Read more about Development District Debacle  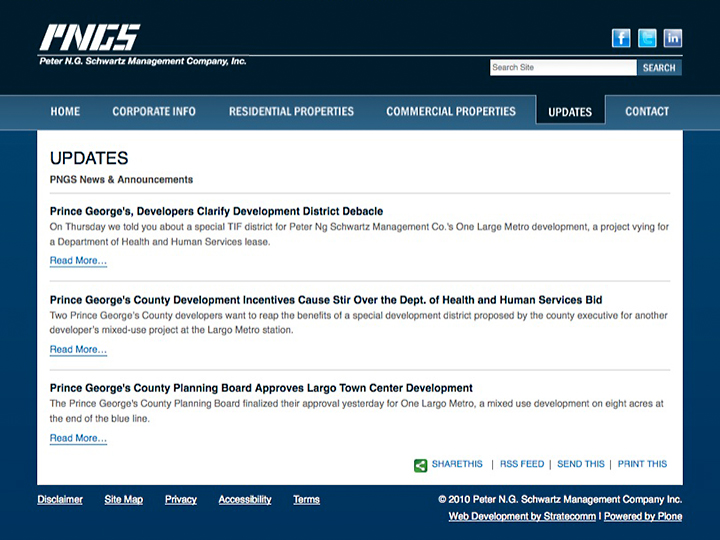(78, 261)
